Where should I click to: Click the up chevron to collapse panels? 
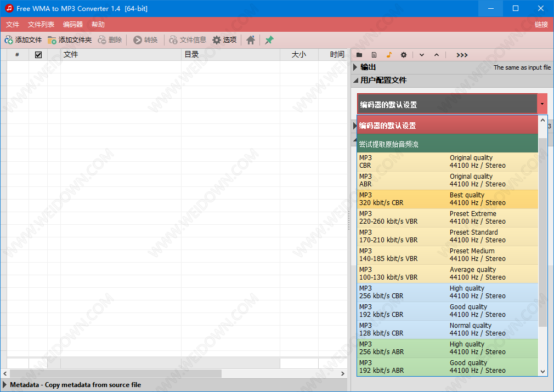(x=437, y=55)
